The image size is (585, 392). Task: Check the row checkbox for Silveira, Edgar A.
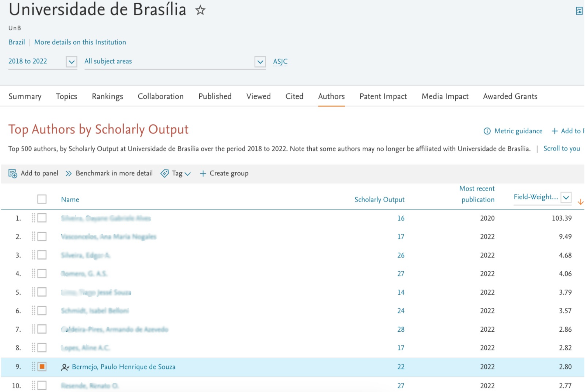click(42, 255)
